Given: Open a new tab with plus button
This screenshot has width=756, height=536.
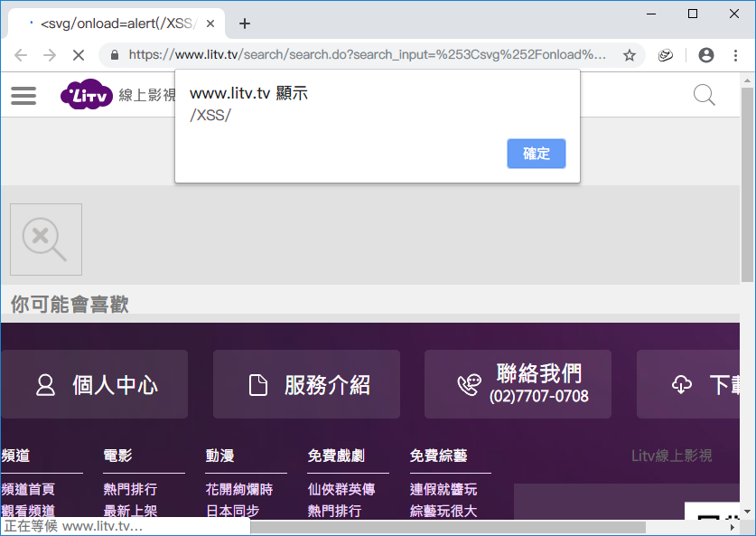Looking at the screenshot, I should point(245,24).
